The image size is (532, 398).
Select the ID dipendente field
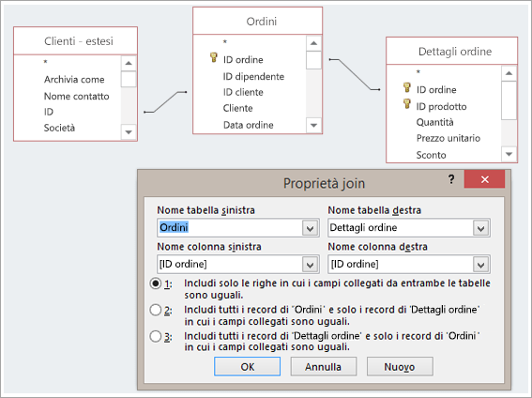(253, 76)
